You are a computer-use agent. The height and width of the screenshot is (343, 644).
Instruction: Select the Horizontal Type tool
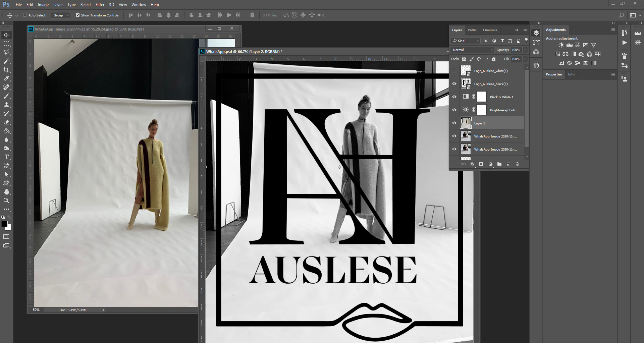pos(6,157)
